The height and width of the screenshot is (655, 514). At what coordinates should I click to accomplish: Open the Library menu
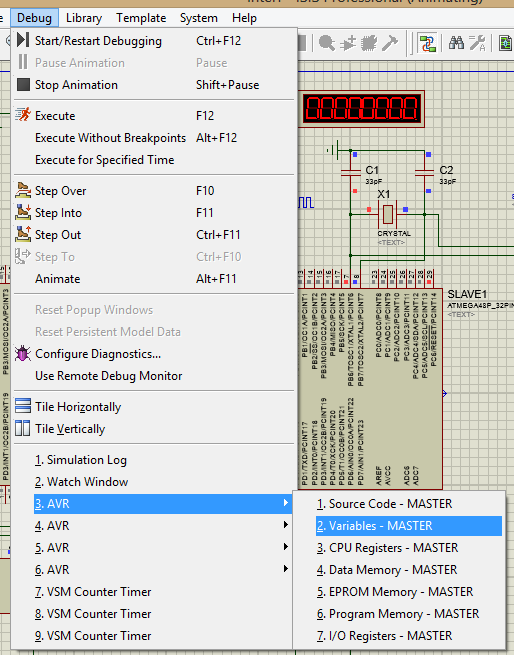click(84, 18)
